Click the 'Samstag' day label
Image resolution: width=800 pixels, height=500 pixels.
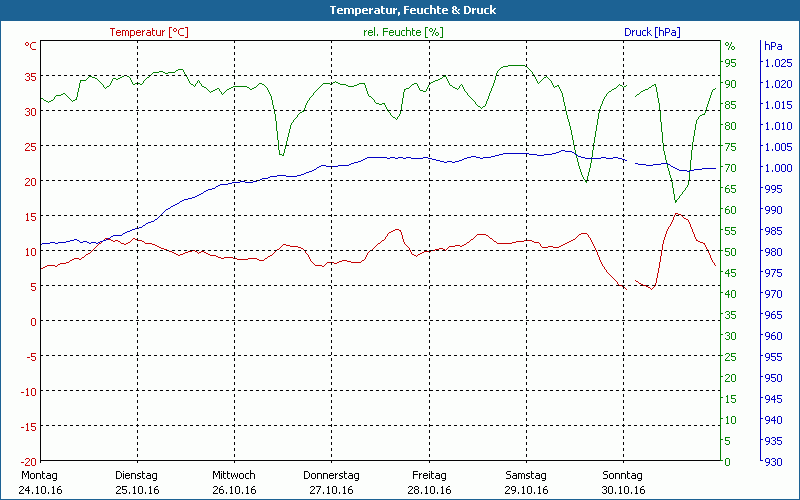(526, 476)
